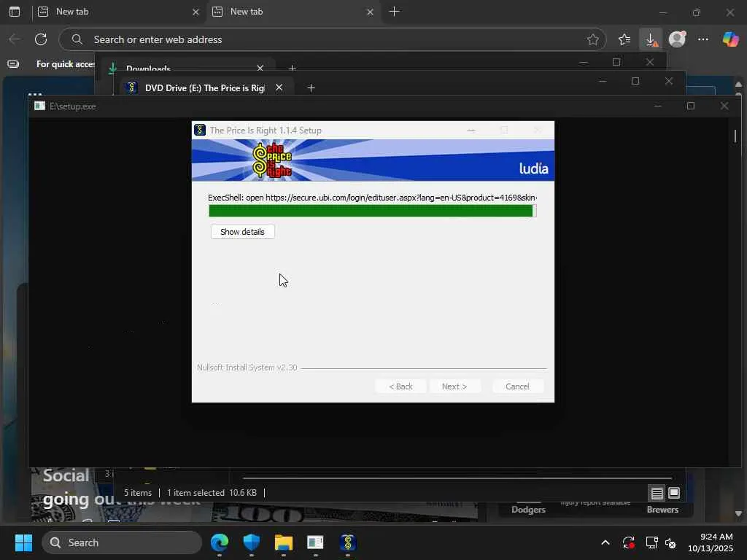Image resolution: width=747 pixels, height=560 pixels.
Task: Click the Edge page scroll down arrow
Action: click(738, 513)
